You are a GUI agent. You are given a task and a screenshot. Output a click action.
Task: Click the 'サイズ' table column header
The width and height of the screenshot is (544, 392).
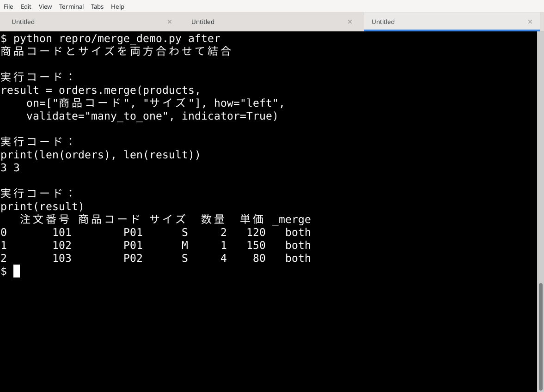point(168,219)
